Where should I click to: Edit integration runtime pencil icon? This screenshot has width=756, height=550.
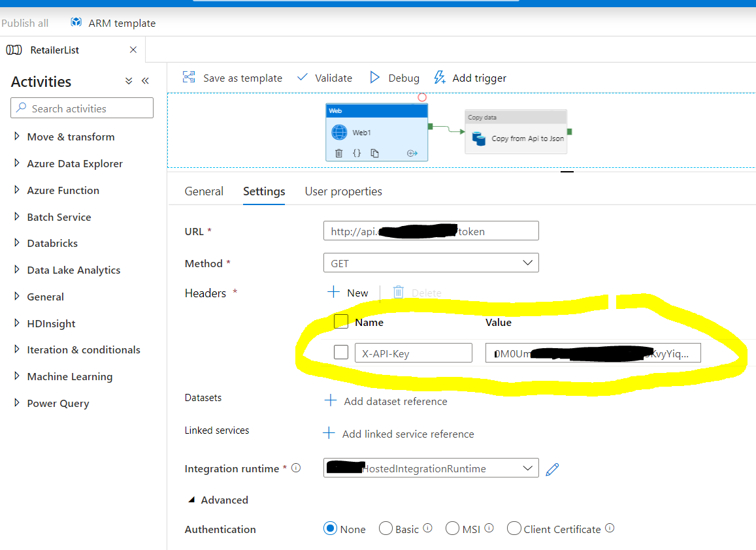click(x=552, y=469)
